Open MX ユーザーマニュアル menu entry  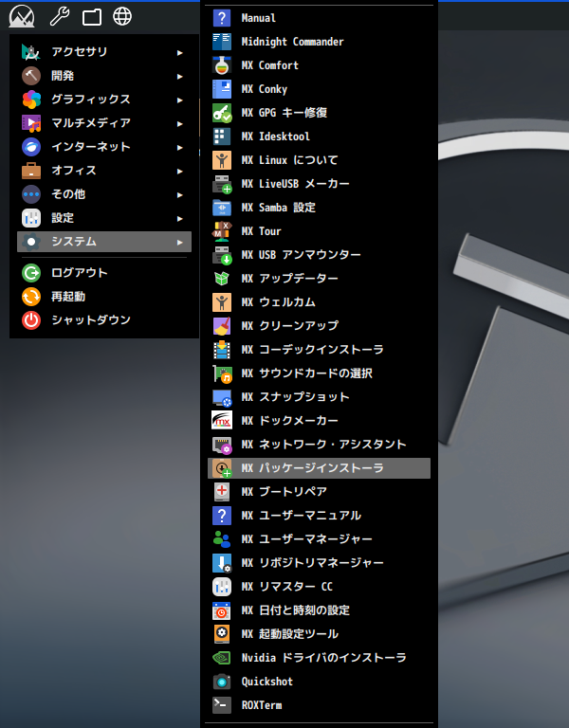319,516
